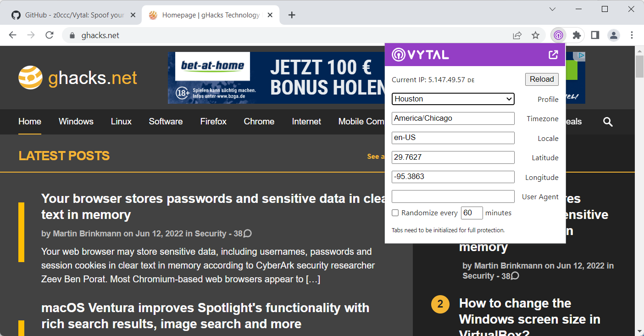This screenshot has width=644, height=336.
Task: Bookmark the page using the star icon
Action: [535, 35]
